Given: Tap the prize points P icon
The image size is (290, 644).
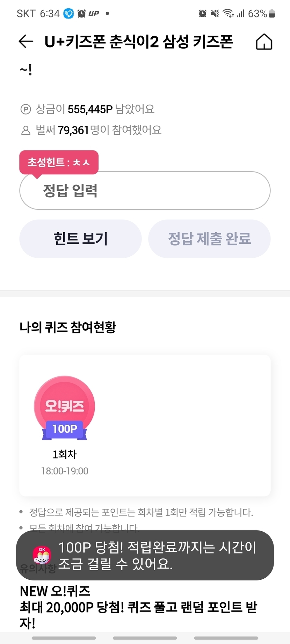Looking at the screenshot, I should pos(26,110).
